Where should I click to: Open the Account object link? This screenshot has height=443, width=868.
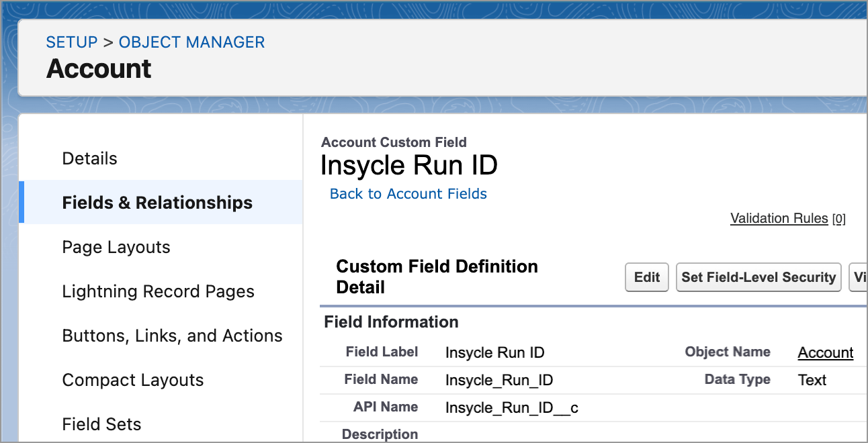click(826, 352)
